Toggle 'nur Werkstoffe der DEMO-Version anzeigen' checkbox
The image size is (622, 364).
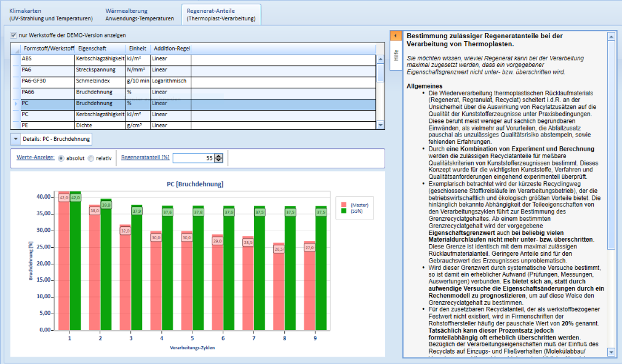coord(14,35)
